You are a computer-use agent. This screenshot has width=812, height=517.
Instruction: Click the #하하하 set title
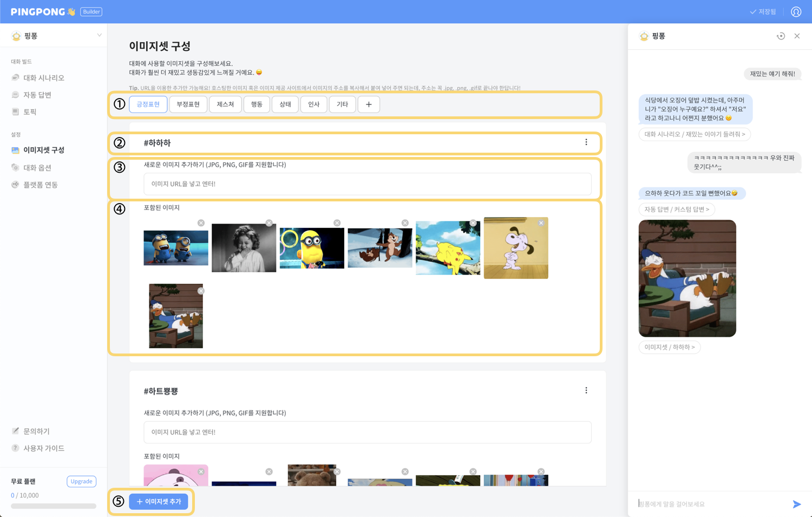point(157,143)
